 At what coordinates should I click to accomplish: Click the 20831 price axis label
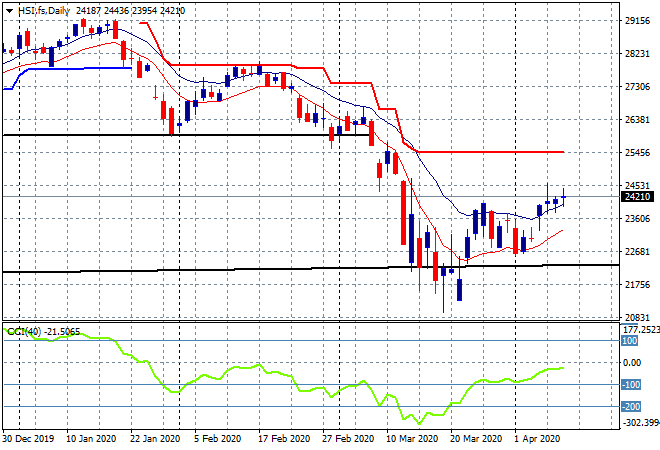point(637,317)
